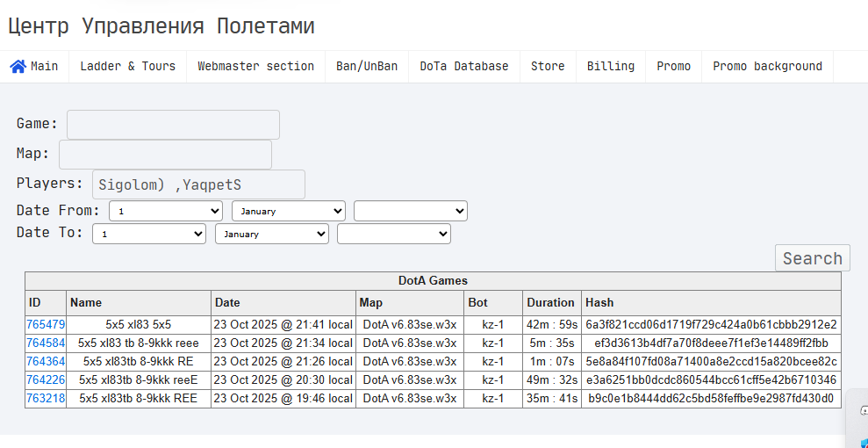Viewport: 868px width, 448px height.
Task: Open the Date To day dropdown
Action: point(149,234)
